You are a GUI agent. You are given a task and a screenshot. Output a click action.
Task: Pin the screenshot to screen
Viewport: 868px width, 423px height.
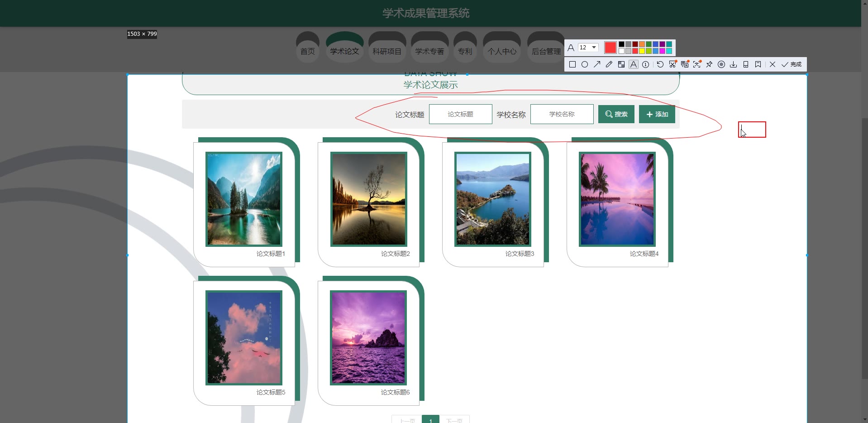click(x=709, y=64)
